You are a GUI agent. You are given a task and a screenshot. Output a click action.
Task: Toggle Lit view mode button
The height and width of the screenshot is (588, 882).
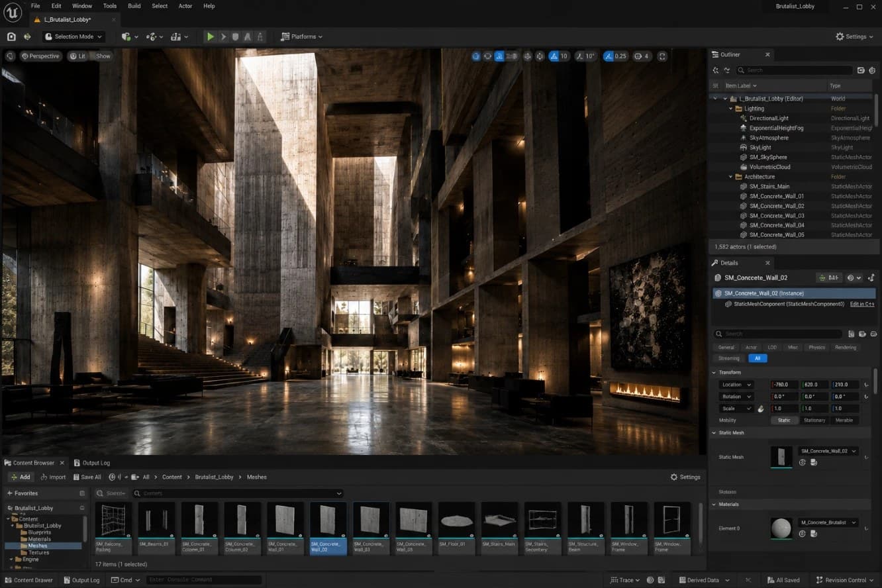pyautogui.click(x=77, y=56)
